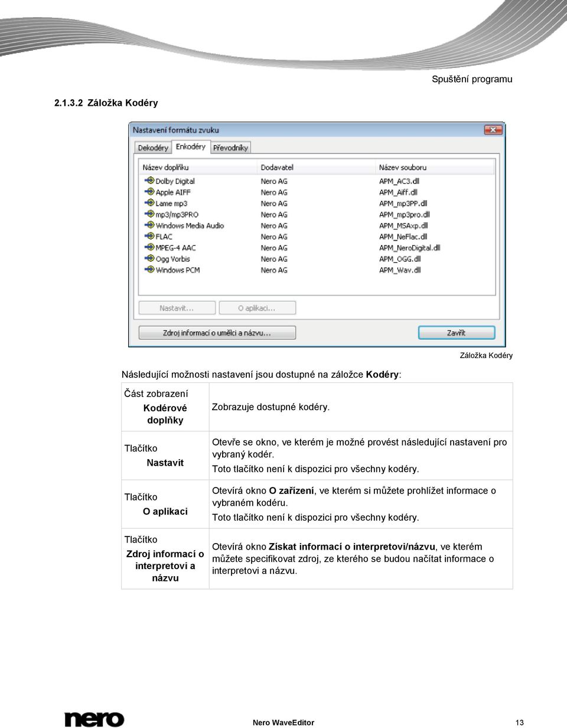Click the O aplikaci... button

[x=257, y=308]
